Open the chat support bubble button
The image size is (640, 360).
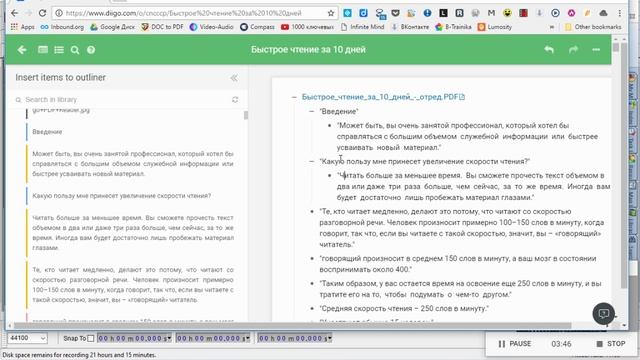pos(603,313)
